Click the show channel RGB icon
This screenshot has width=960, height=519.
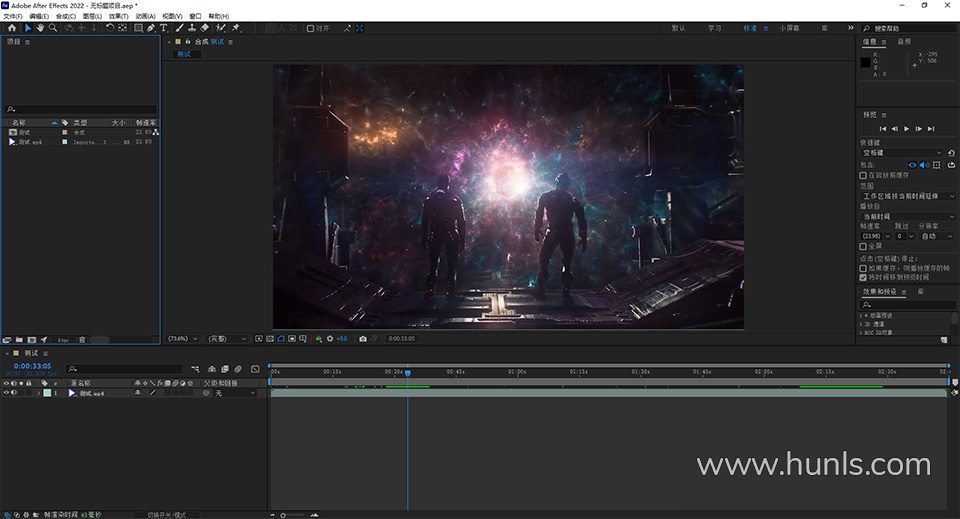(x=318, y=338)
